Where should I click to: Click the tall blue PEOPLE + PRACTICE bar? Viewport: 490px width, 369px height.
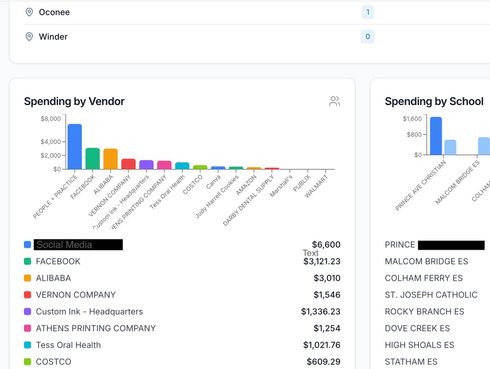click(x=75, y=147)
